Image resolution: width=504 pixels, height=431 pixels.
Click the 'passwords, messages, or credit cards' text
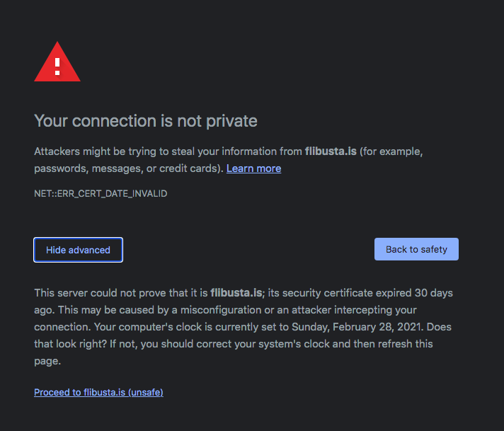coord(126,168)
